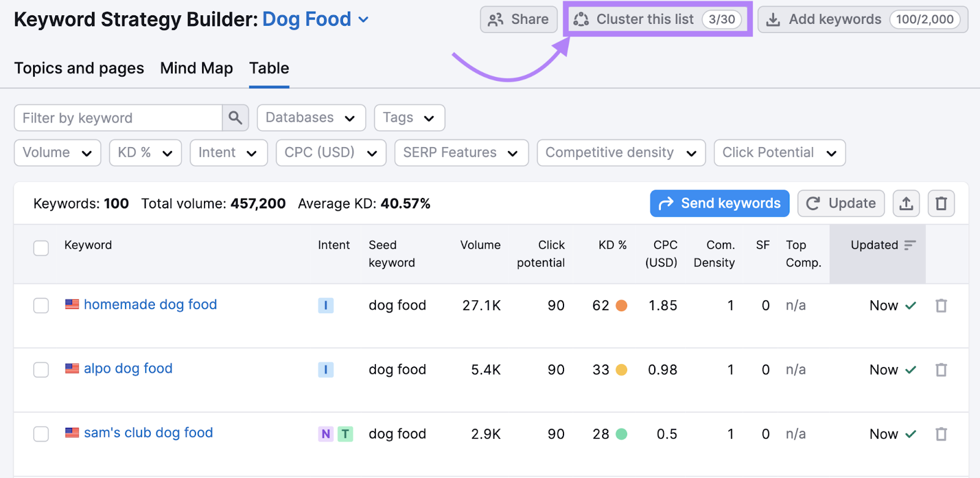This screenshot has width=980, height=478.
Task: Click the Send keywords button
Action: tap(719, 203)
